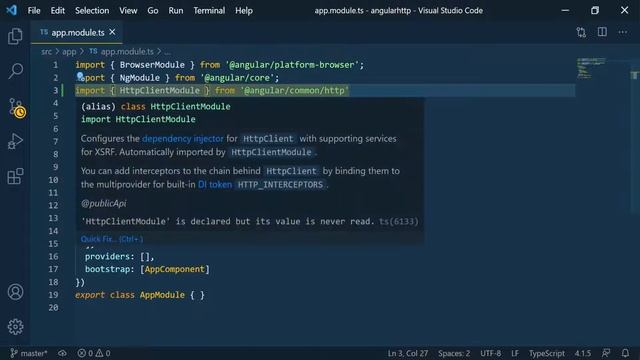Open the Accounts menu icon
This screenshot has width=640, height=360.
pyautogui.click(x=16, y=292)
